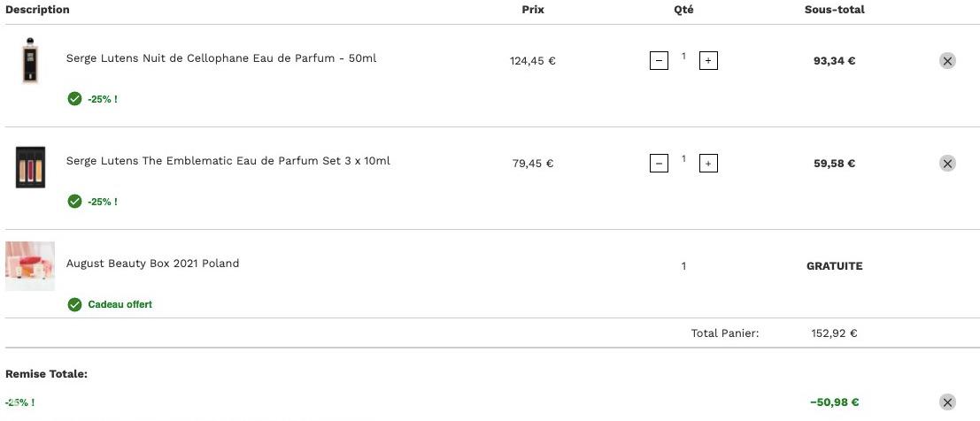Click Cadeau offert green checkmark icon
Image resolution: width=980 pixels, height=421 pixels.
point(74,304)
